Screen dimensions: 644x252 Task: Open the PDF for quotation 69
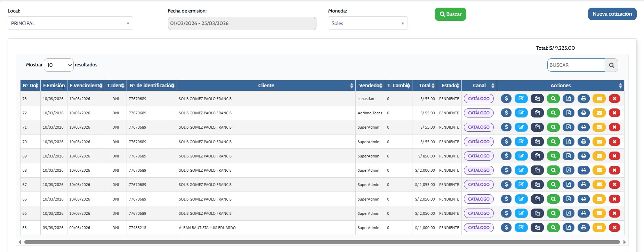point(569,156)
